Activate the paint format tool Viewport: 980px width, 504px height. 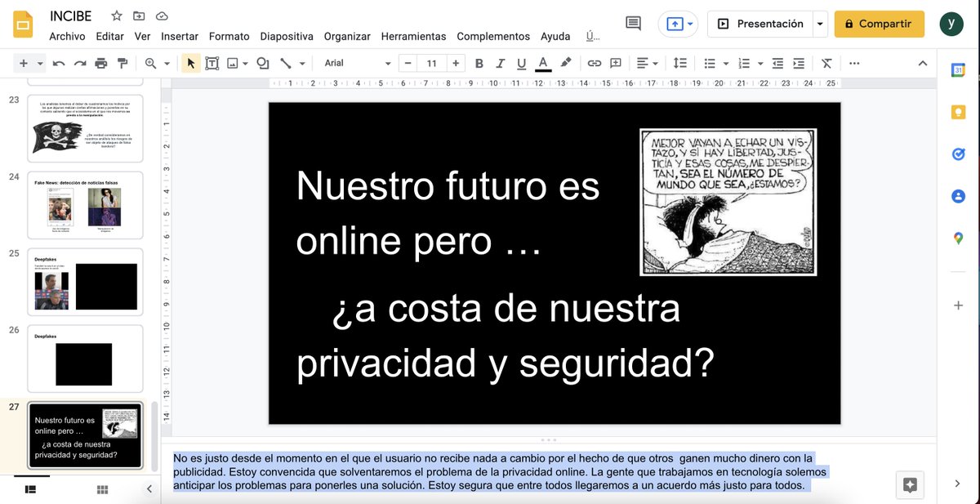(121, 63)
